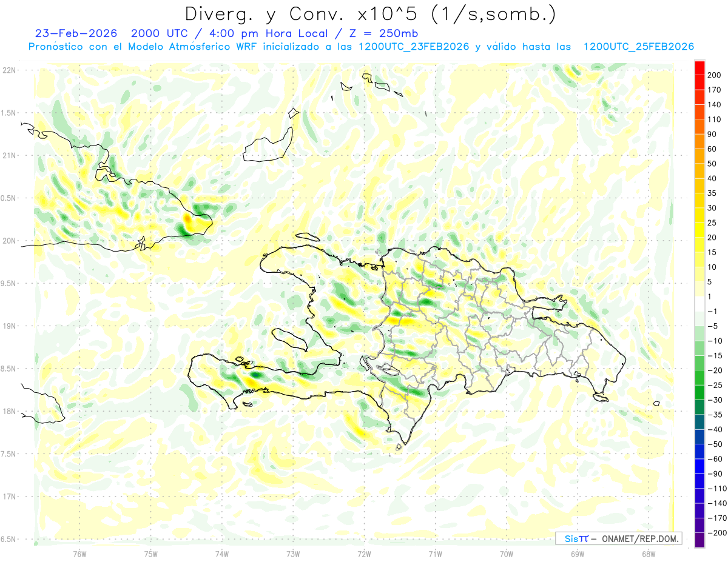Click the colorbar value '-25'
Image resolution: width=728 pixels, height=562 pixels.
[715, 385]
